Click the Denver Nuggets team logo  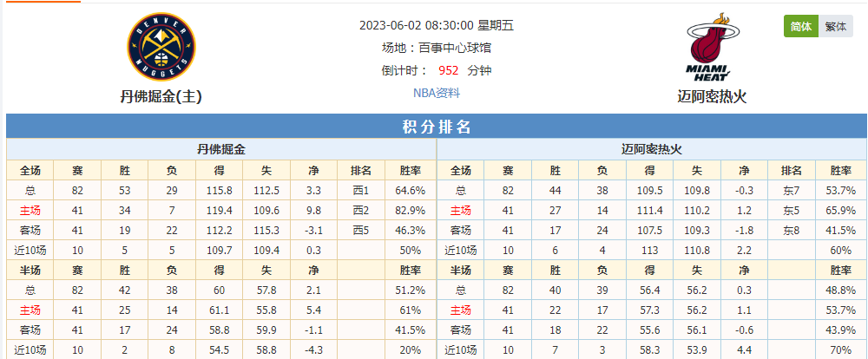pyautogui.click(x=161, y=47)
